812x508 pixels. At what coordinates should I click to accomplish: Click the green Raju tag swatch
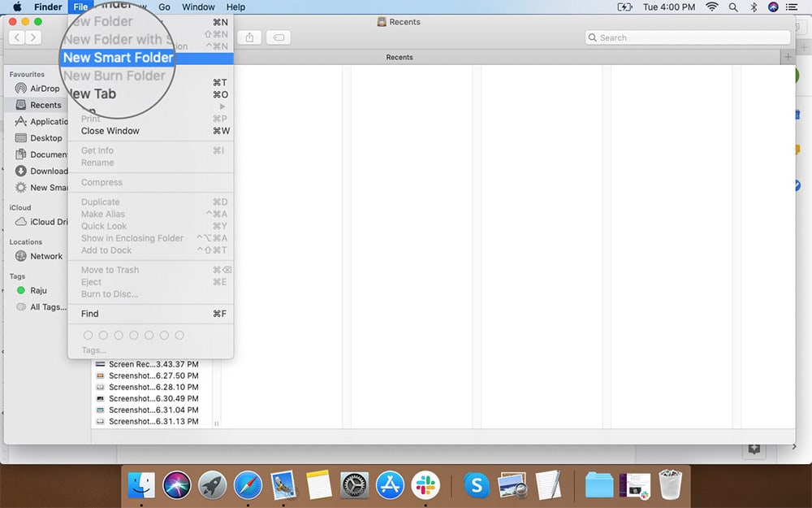point(20,290)
